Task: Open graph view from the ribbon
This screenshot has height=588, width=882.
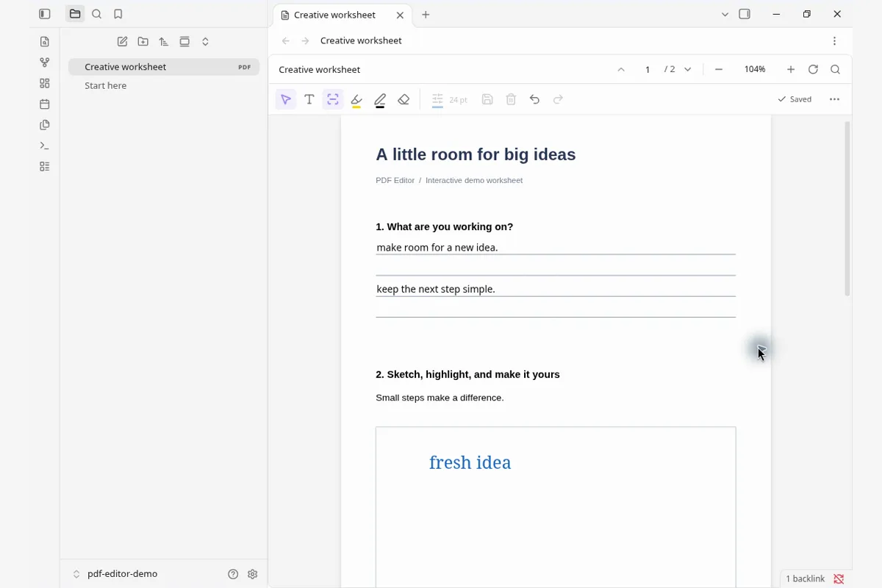Action: 45,62
